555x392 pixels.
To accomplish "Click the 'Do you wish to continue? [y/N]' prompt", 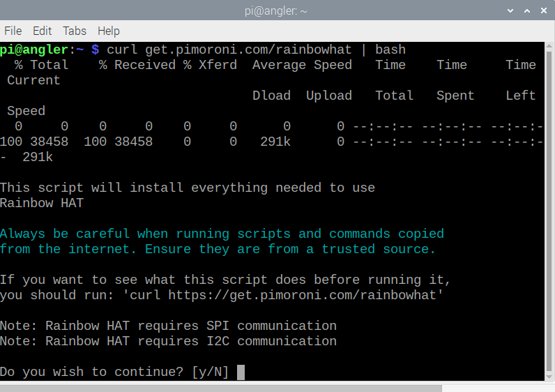I will (x=114, y=372).
